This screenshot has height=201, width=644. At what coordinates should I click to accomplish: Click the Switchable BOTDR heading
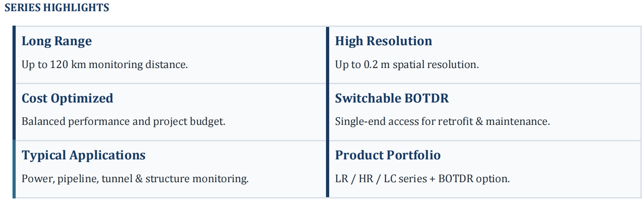(392, 98)
